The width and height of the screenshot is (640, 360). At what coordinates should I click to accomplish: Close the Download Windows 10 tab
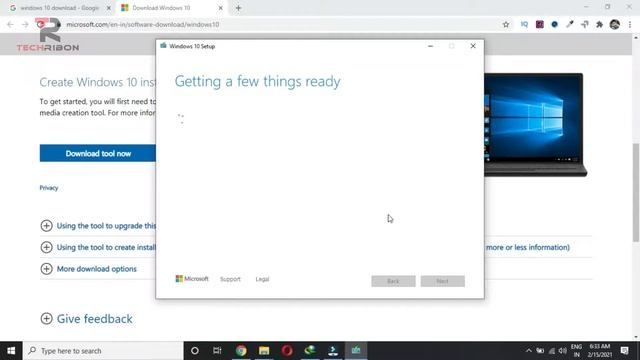(220, 8)
